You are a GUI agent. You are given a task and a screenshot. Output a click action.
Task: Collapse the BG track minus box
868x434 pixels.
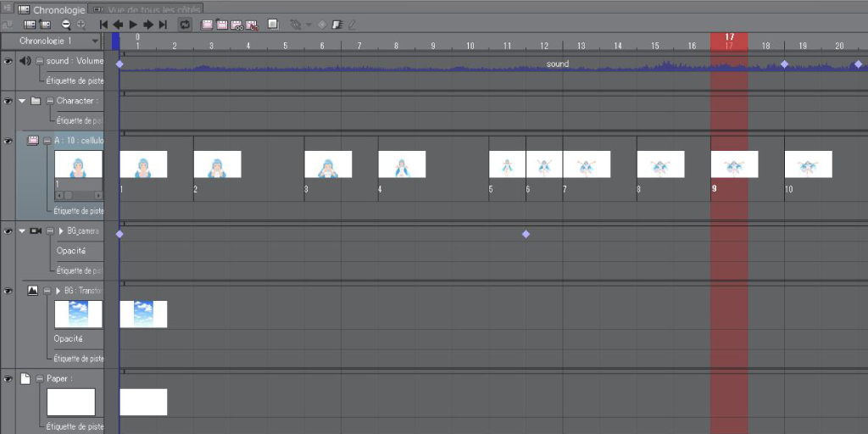(47, 290)
